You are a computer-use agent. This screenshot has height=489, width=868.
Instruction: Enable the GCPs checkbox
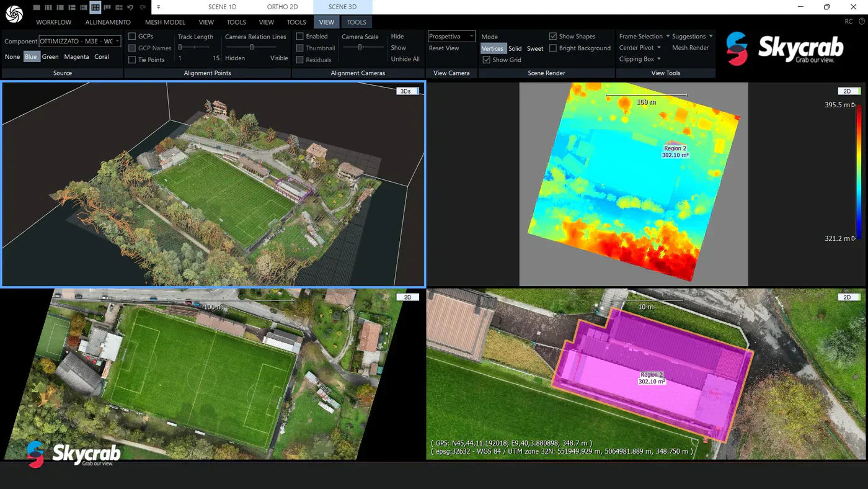click(131, 36)
